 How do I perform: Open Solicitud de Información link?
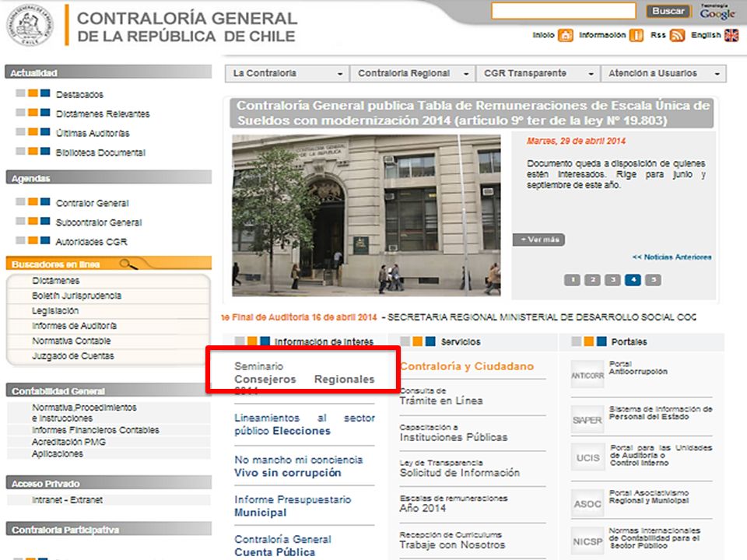[x=460, y=468]
